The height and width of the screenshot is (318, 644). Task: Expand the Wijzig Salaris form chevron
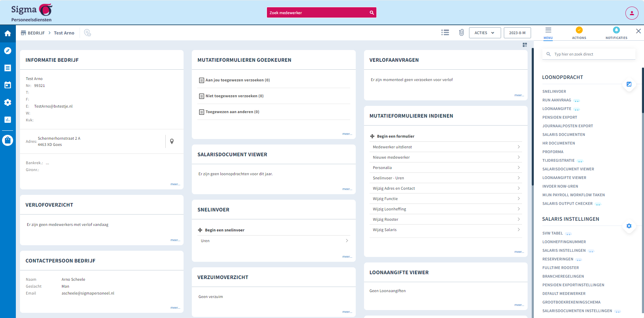(519, 229)
